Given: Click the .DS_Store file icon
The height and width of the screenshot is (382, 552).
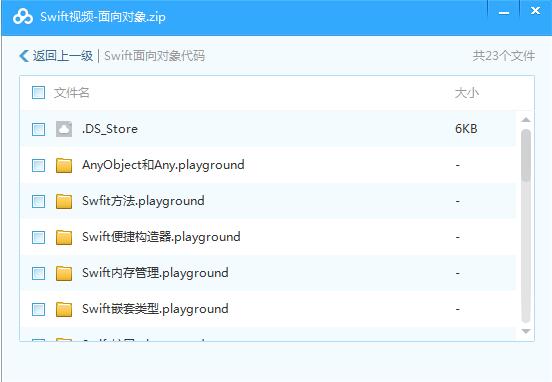Looking at the screenshot, I should [x=64, y=129].
